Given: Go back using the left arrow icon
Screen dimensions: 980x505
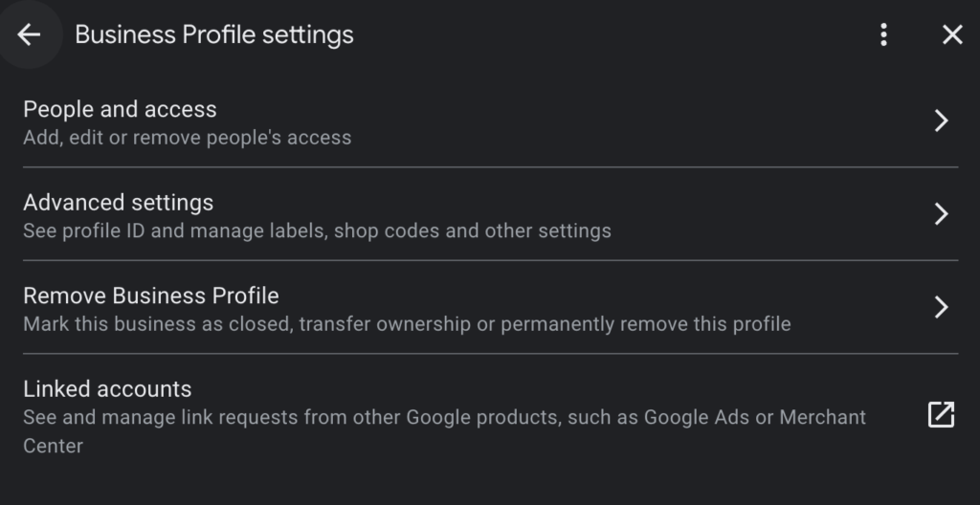Looking at the screenshot, I should point(29,34).
